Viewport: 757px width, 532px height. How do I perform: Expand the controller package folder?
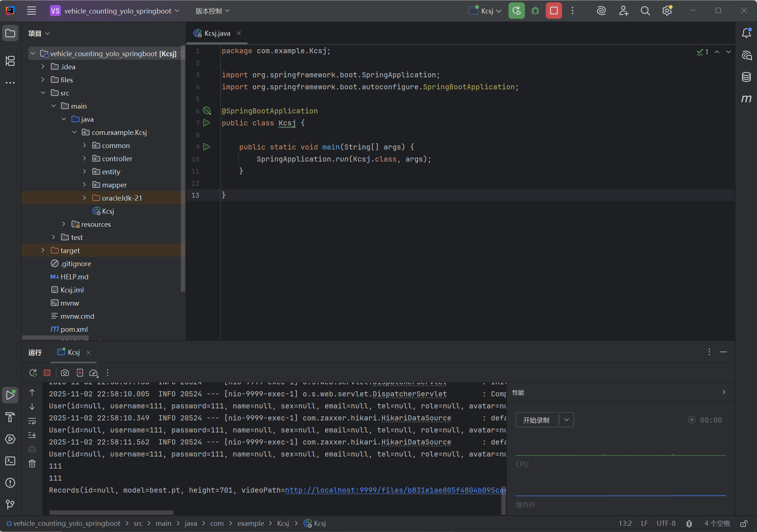(85, 159)
